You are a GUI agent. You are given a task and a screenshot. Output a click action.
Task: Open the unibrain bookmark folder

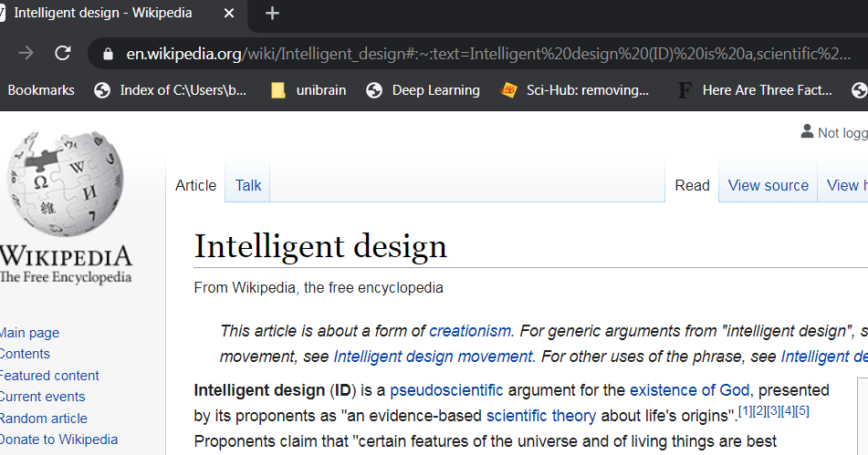[x=309, y=90]
